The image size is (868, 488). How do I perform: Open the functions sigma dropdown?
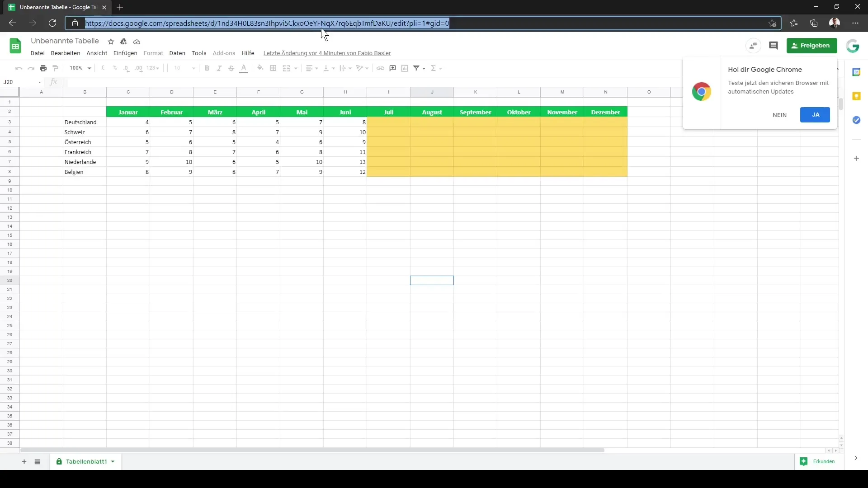coord(436,68)
